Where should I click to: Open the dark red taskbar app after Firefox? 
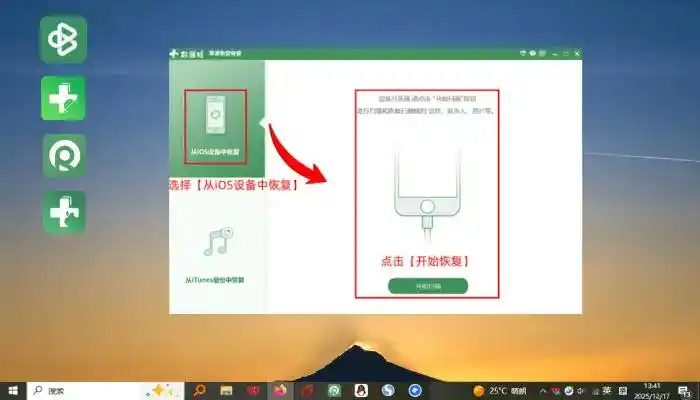coord(307,391)
